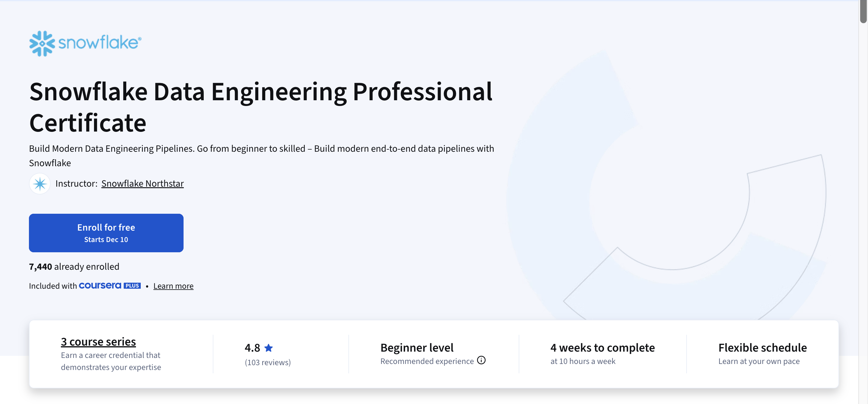Image resolution: width=868 pixels, height=404 pixels.
Task: Click the 4 weeks to complete section
Action: point(602,348)
